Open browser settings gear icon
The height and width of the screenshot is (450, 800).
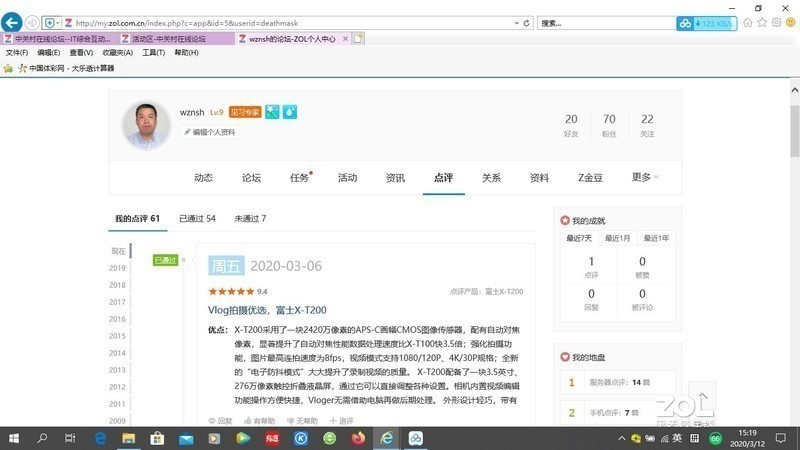click(777, 22)
